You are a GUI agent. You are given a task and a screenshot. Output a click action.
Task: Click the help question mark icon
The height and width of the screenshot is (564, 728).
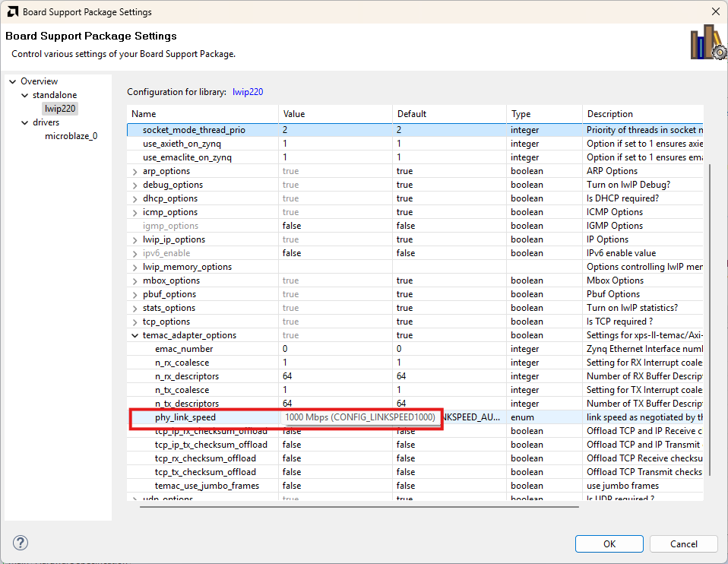[21, 543]
